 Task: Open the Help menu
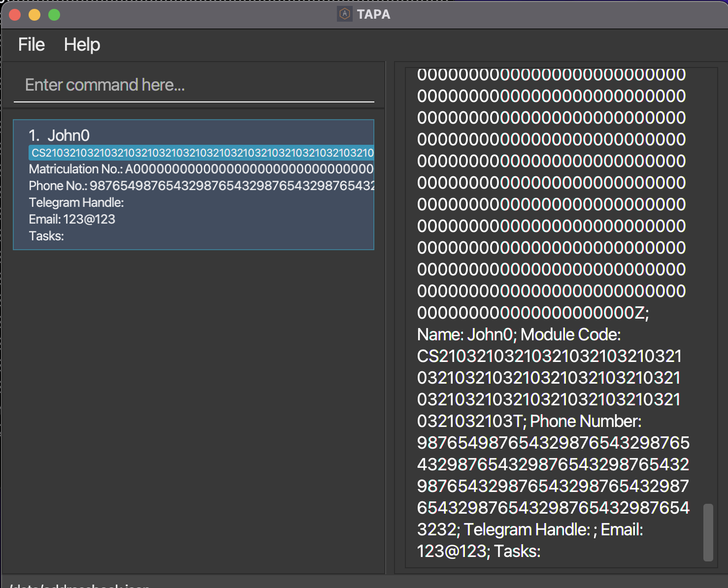point(82,45)
